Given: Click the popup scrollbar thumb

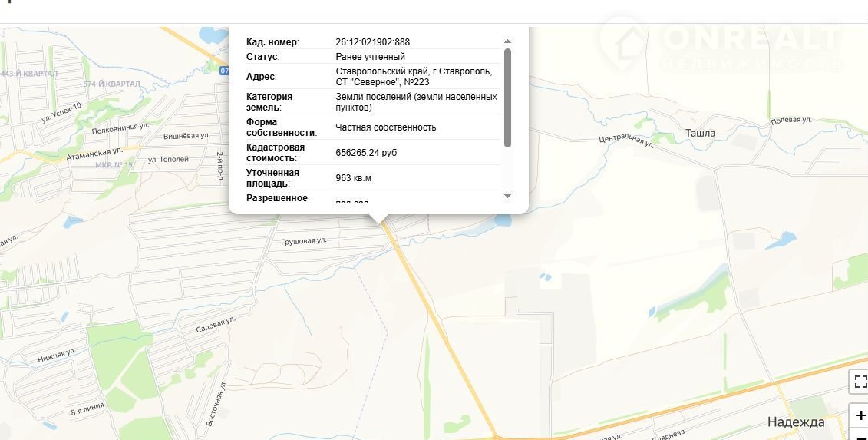Looking at the screenshot, I should [x=507, y=96].
